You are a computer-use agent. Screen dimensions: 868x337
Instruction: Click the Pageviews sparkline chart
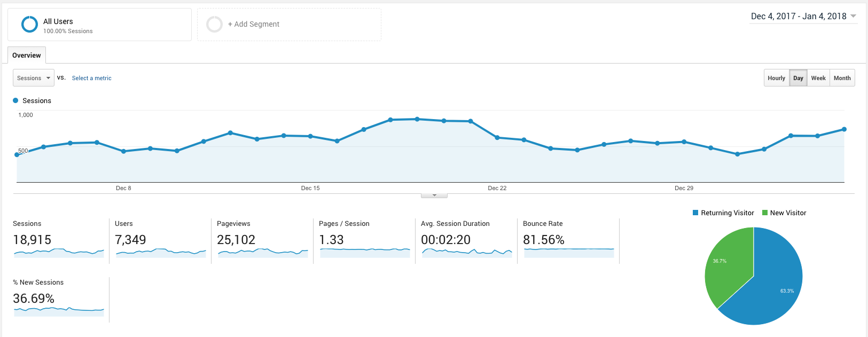tap(263, 252)
